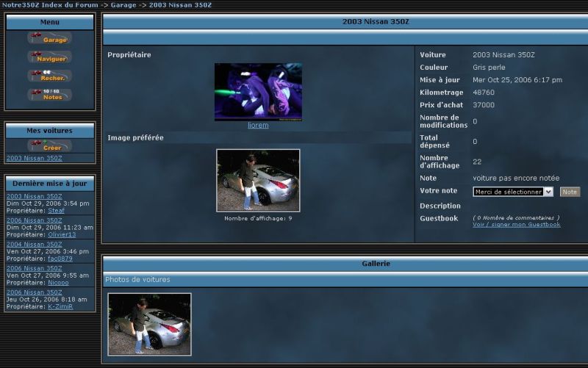
Task: Open 2004 Nissan 350Z owned by fac0879
Action: click(x=34, y=245)
